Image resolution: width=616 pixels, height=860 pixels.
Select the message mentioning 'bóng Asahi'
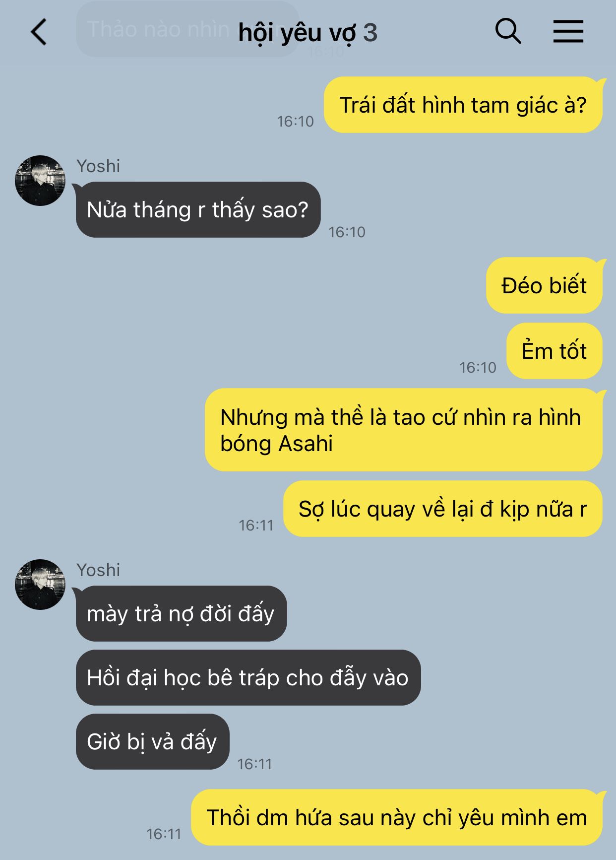404,430
